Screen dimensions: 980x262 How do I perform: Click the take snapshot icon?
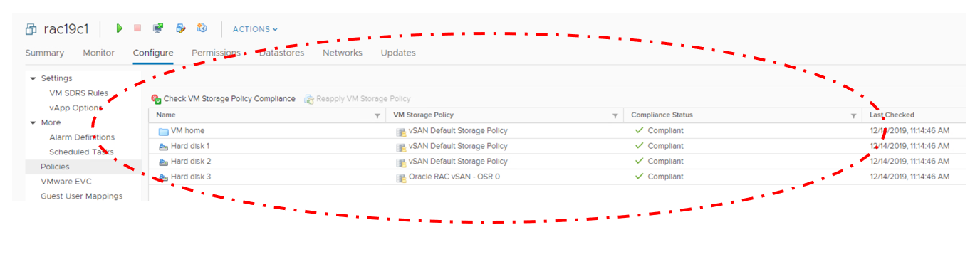tap(202, 28)
